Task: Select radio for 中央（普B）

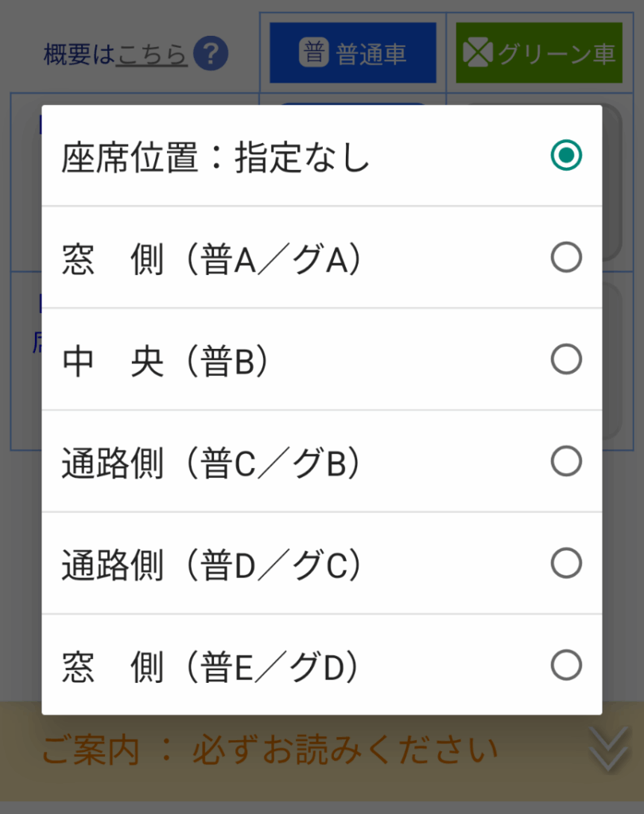Action: pos(566,359)
